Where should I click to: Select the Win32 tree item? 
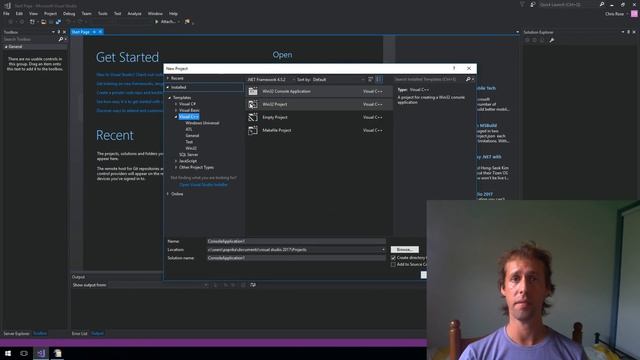[x=191, y=148]
